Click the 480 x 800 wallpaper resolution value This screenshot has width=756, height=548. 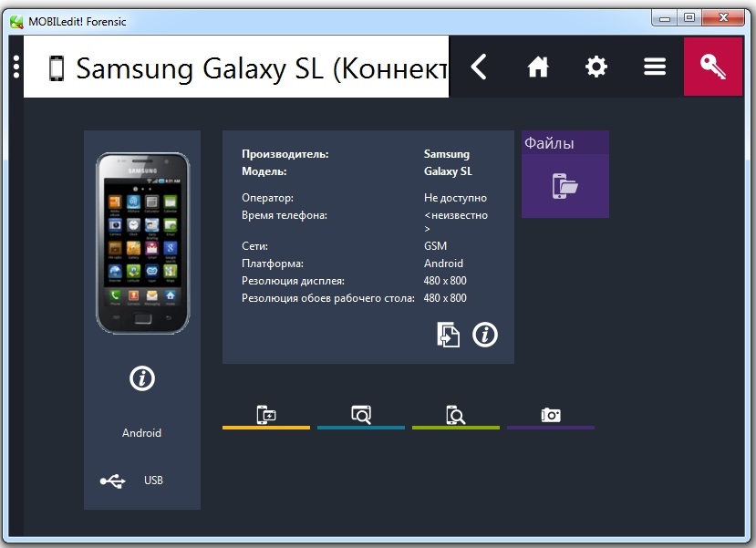(x=445, y=298)
